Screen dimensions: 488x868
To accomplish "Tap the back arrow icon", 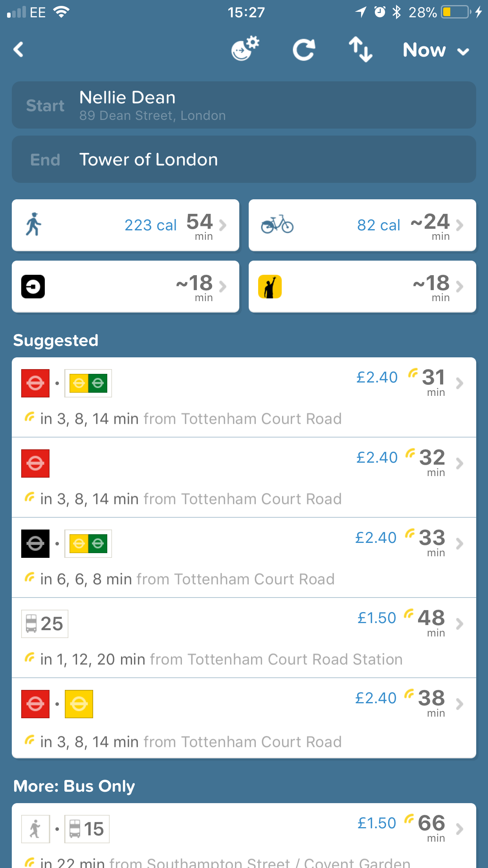I will [x=18, y=50].
